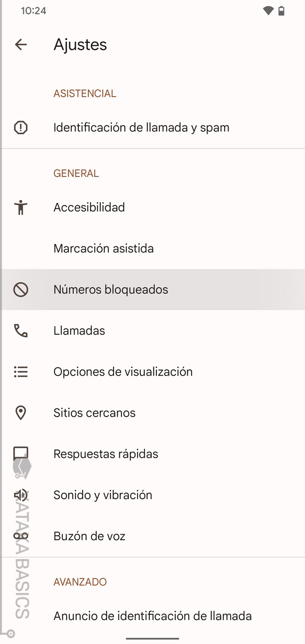305x644 pixels.
Task: Tap the back arrow icon
Action: (21, 45)
